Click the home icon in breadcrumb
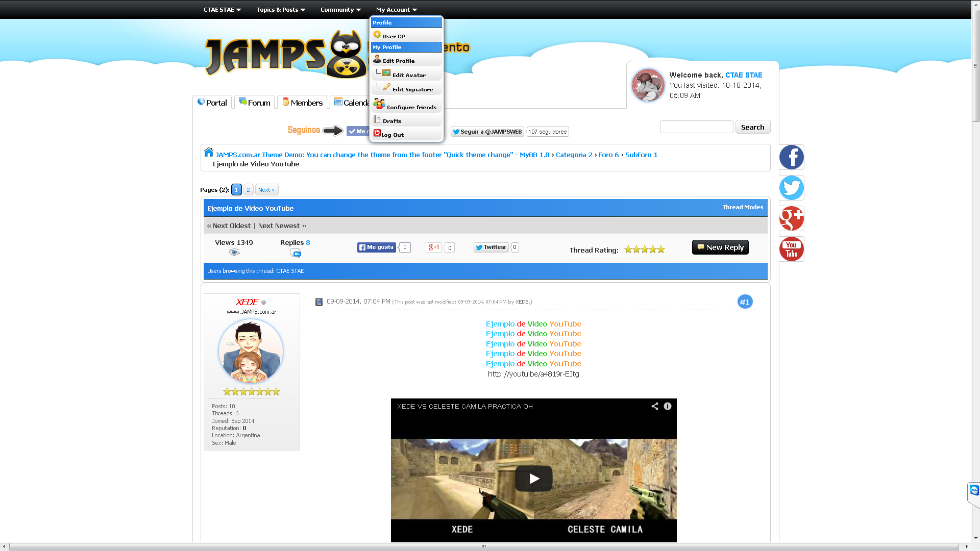This screenshot has height=551, width=980. [208, 153]
